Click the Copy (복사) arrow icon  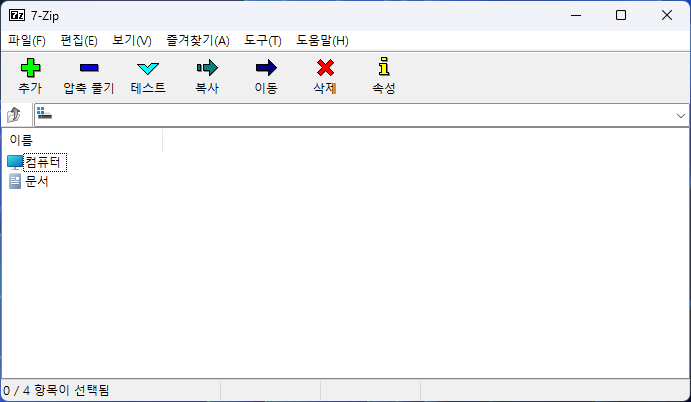pos(207,67)
